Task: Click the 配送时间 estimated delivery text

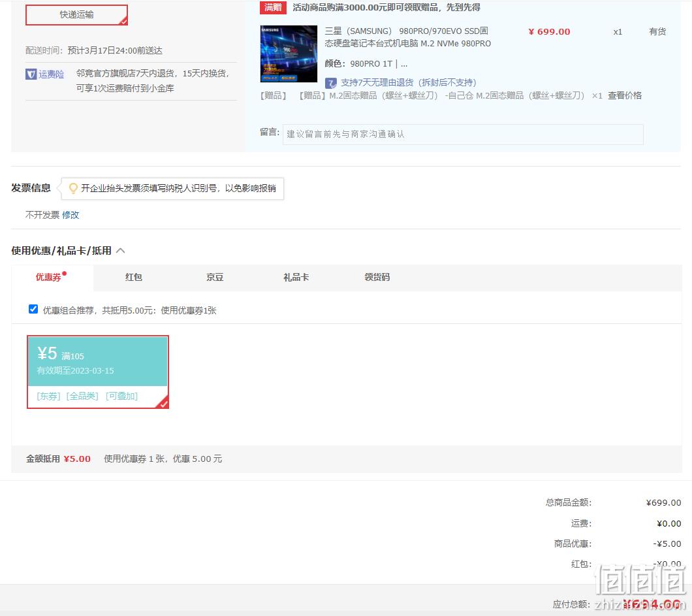Action: pos(94,50)
